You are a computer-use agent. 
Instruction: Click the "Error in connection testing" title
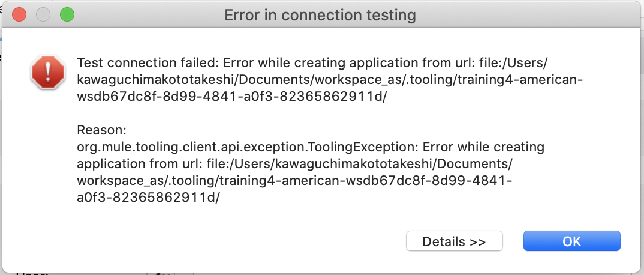click(x=320, y=15)
